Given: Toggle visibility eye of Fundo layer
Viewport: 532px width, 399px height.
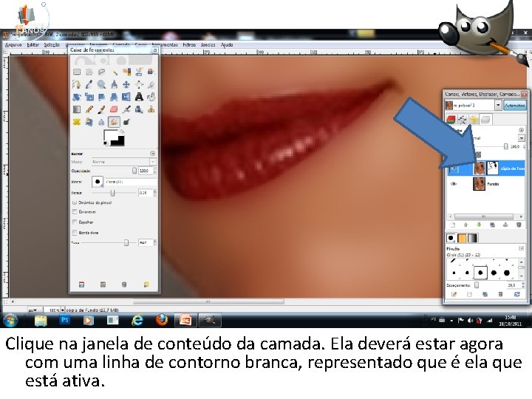Looking at the screenshot, I should click(454, 184).
